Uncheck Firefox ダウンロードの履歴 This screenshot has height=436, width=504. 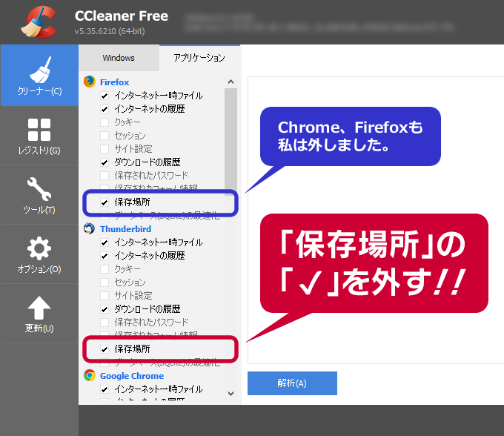[105, 162]
